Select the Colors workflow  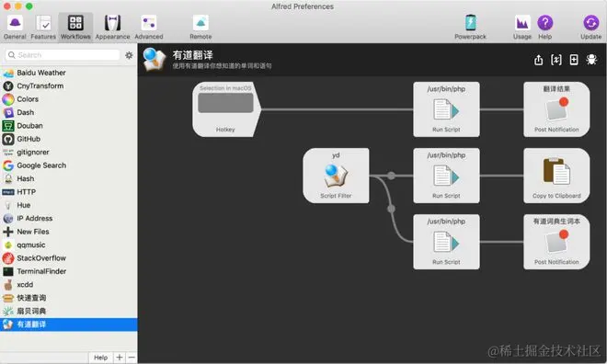[x=69, y=99]
